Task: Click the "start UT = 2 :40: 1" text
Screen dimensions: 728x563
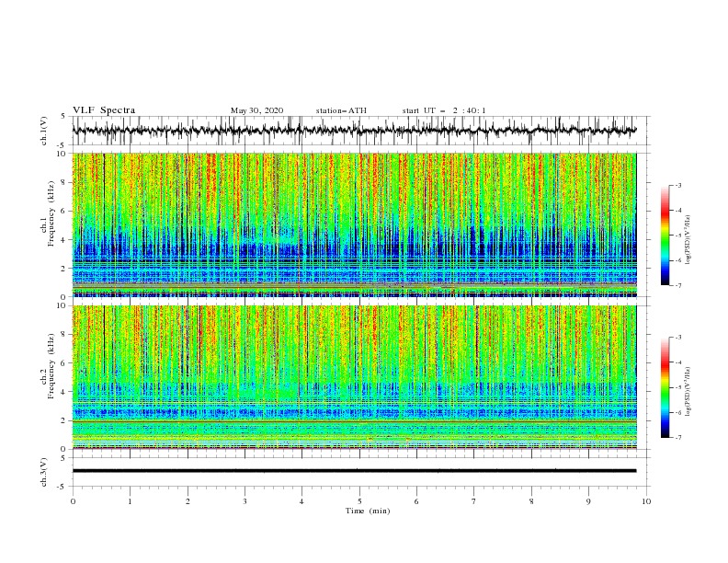Action: coord(444,110)
